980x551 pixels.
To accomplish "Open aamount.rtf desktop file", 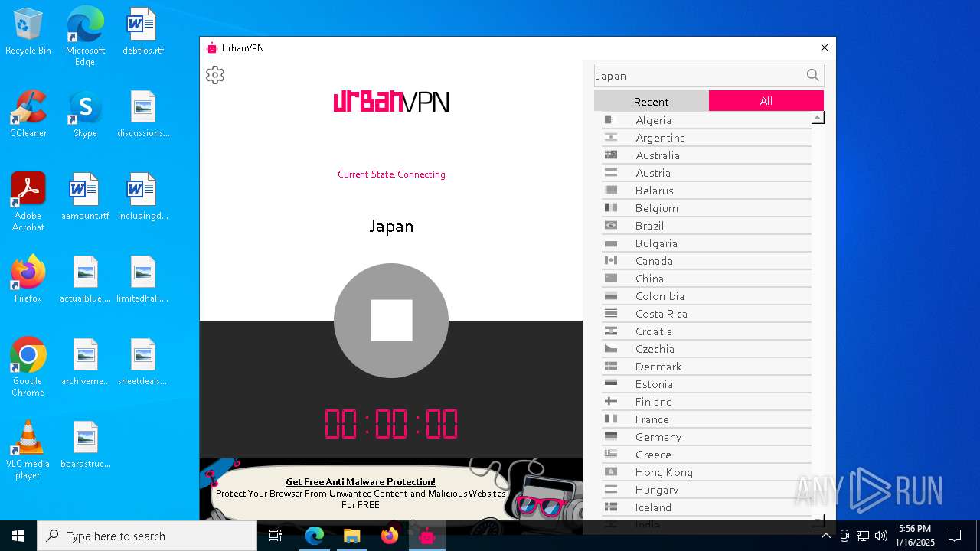I will coord(85,197).
